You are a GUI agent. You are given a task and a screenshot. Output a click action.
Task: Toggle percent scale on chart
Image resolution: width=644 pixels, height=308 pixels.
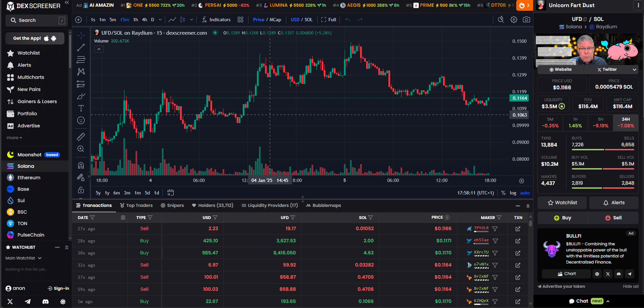[x=503, y=193]
